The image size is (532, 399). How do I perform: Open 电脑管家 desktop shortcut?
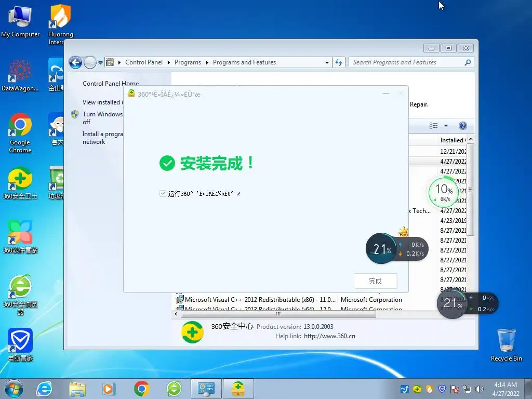tap(20, 345)
